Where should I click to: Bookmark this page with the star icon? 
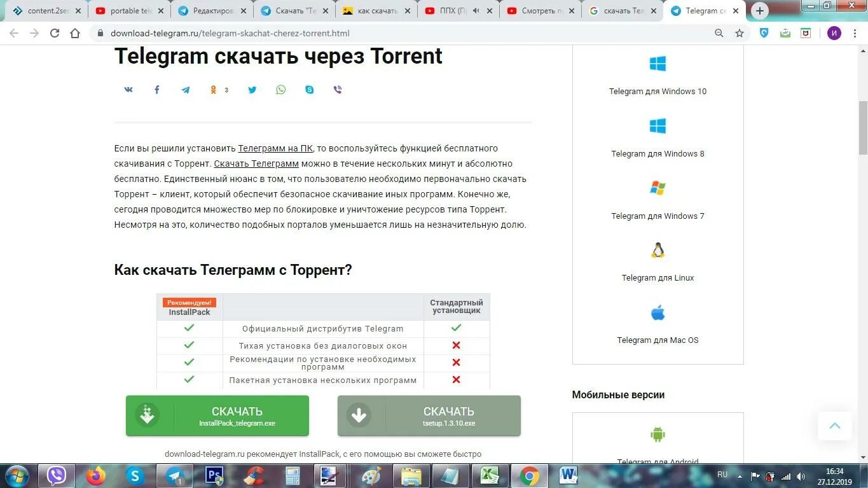tap(740, 33)
